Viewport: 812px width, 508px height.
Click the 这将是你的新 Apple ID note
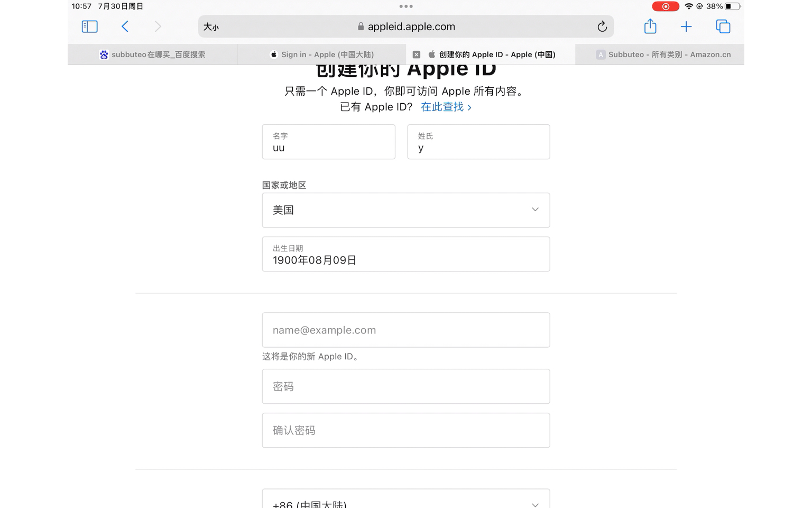coord(311,357)
